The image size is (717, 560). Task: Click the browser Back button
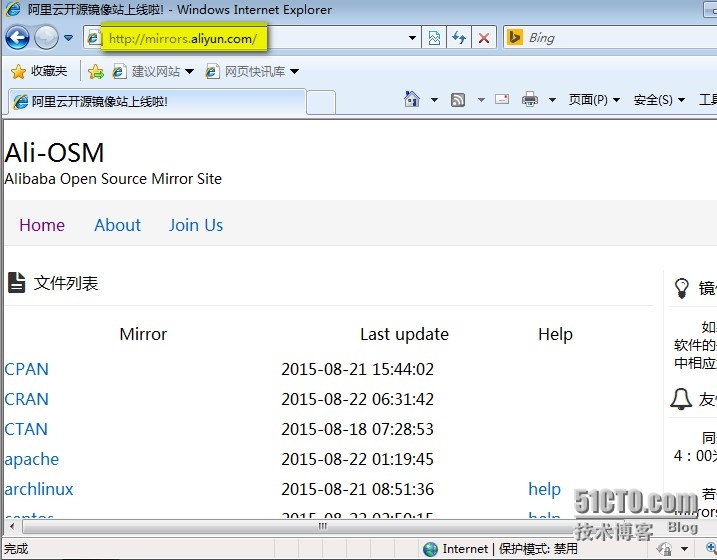[17, 38]
